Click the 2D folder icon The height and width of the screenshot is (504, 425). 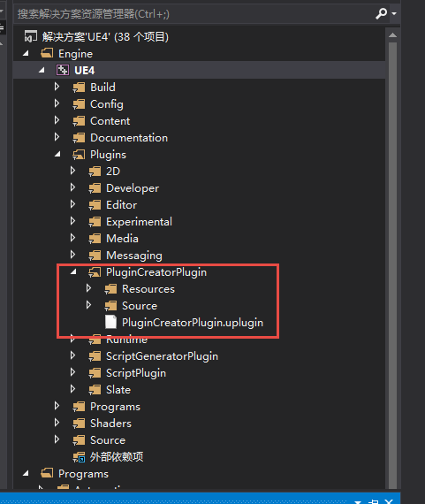coord(95,171)
